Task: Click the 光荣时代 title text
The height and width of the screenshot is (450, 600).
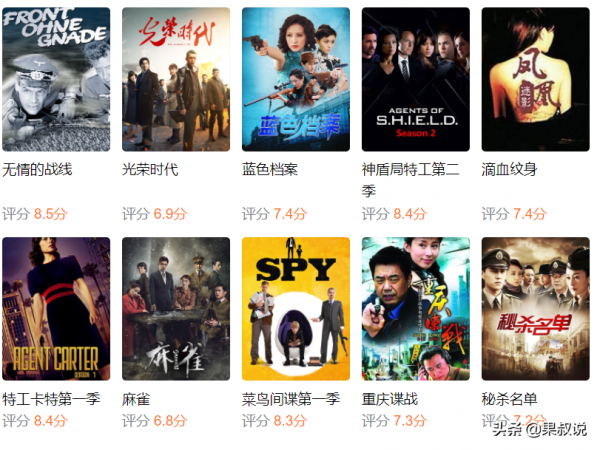Action: [x=150, y=170]
